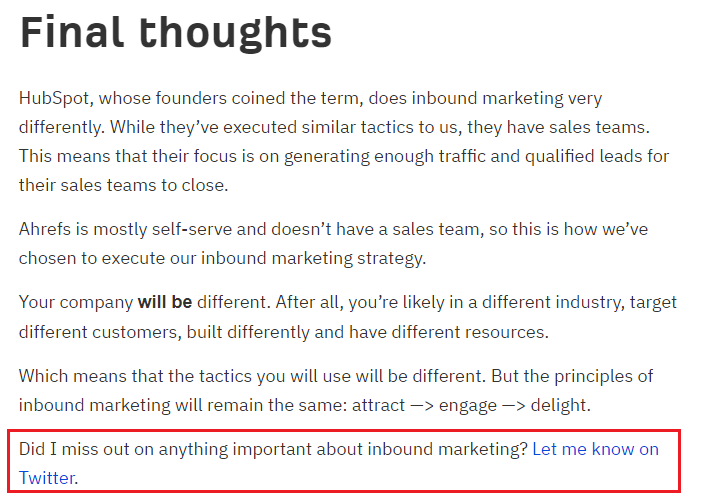This screenshot has width=717, height=501.
Task: Click the "Final thoughts" heading
Action: coord(176,34)
